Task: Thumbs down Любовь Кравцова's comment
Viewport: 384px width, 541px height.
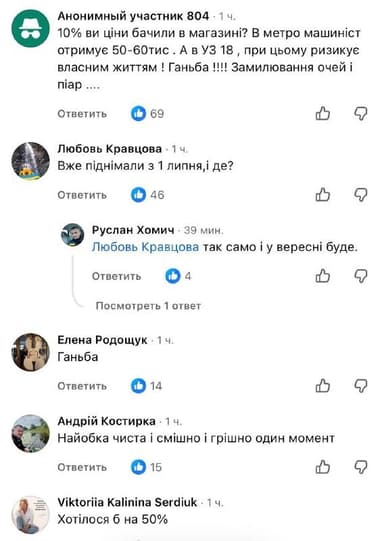Action: [x=361, y=195]
